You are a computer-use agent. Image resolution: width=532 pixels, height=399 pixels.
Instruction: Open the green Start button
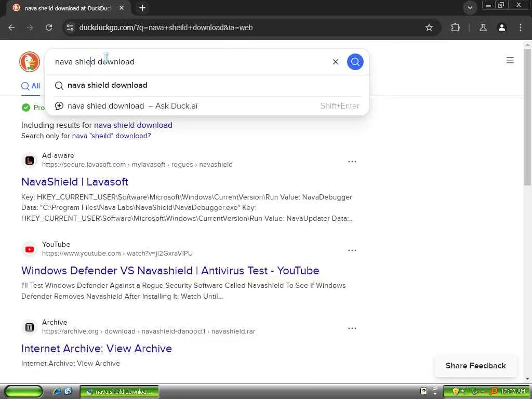pyautogui.click(x=23, y=392)
